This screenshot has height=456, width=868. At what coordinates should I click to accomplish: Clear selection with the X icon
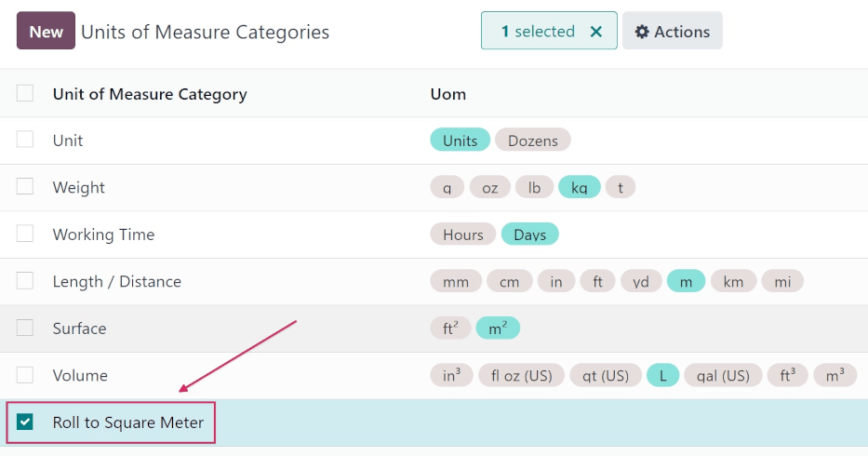point(596,32)
